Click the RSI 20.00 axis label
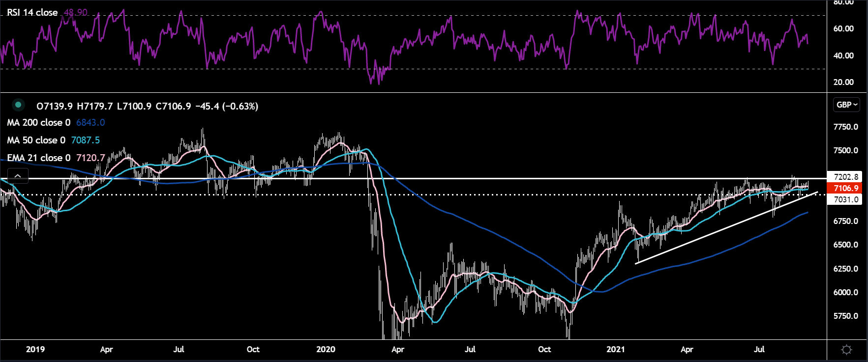Viewport: 868px width, 362px height. tap(843, 82)
